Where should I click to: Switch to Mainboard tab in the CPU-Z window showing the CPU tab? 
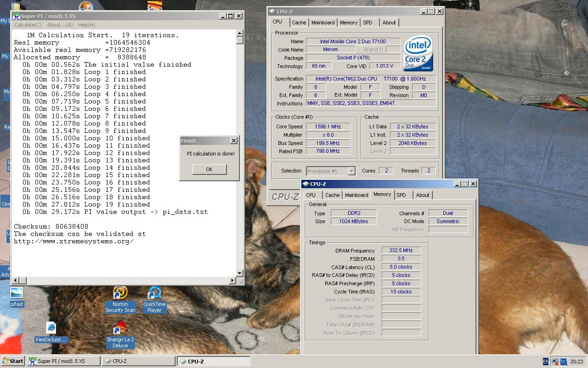(x=323, y=23)
